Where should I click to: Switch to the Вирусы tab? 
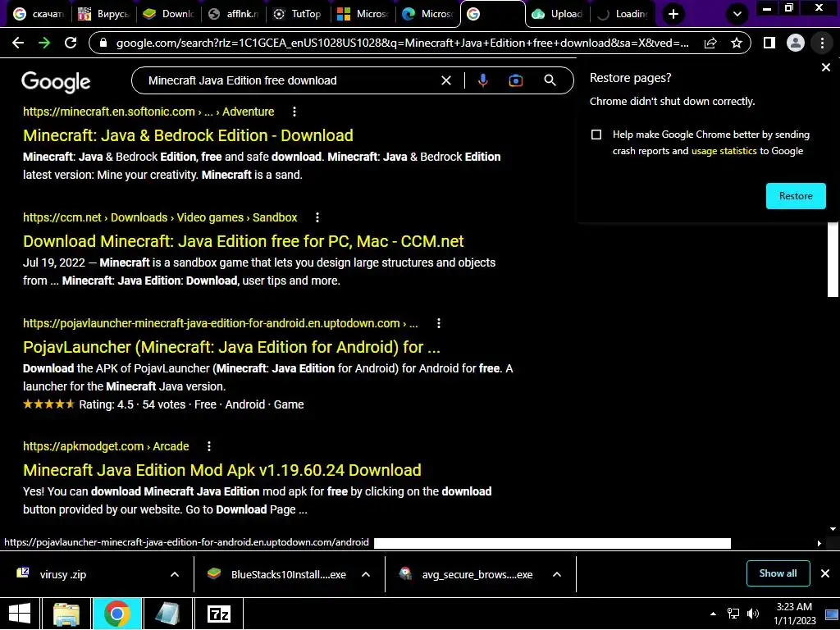click(104, 14)
